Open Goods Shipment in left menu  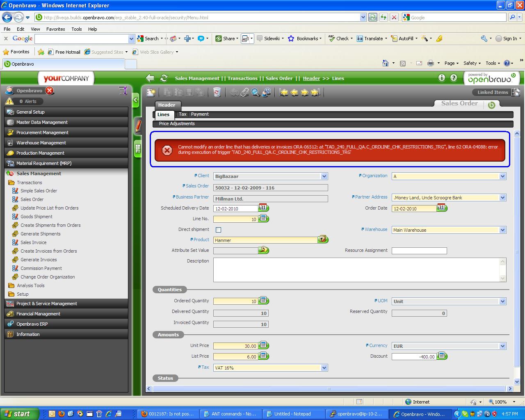click(x=37, y=217)
